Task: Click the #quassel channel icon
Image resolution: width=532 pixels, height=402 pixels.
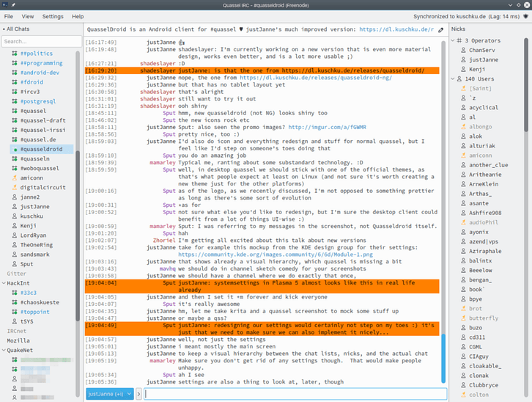Action: coord(15,111)
